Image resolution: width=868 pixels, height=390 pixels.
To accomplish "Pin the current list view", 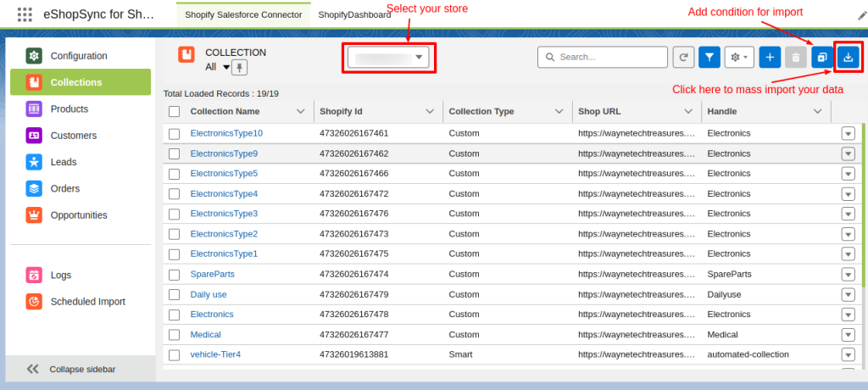I will (239, 68).
